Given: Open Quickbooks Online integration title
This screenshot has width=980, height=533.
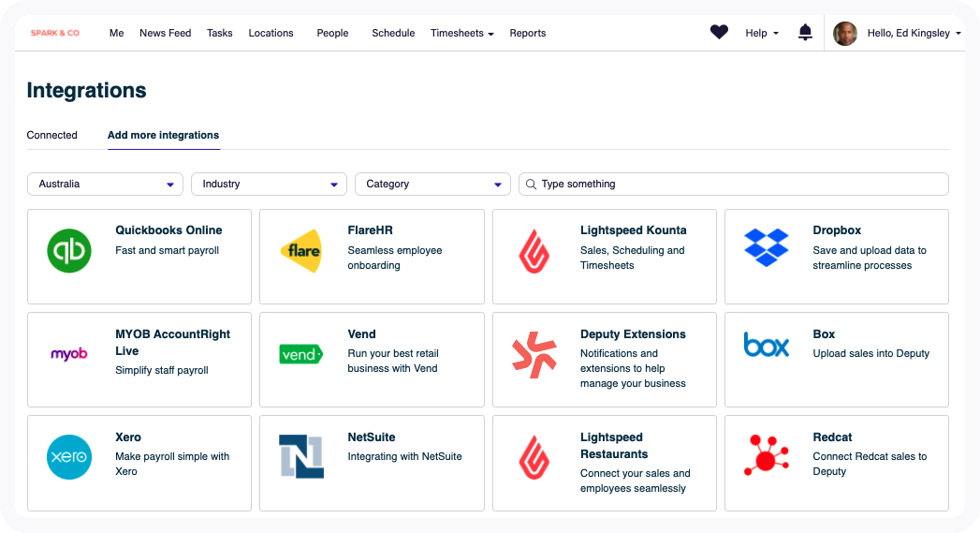Looking at the screenshot, I should coord(168,230).
